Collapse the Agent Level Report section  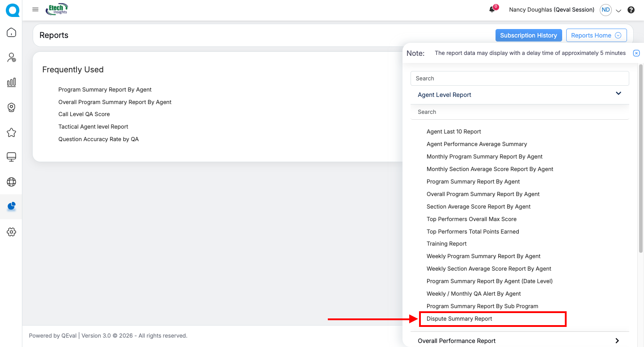pyautogui.click(x=619, y=94)
